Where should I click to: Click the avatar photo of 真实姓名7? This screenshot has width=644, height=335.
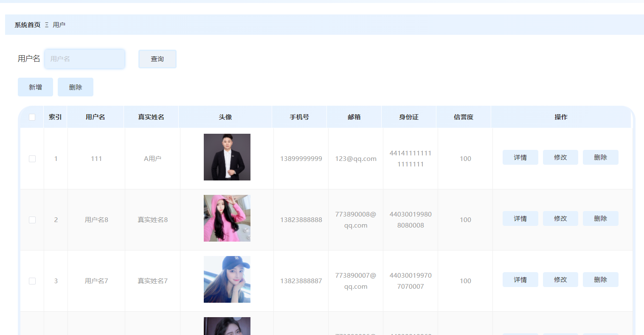[x=227, y=279]
